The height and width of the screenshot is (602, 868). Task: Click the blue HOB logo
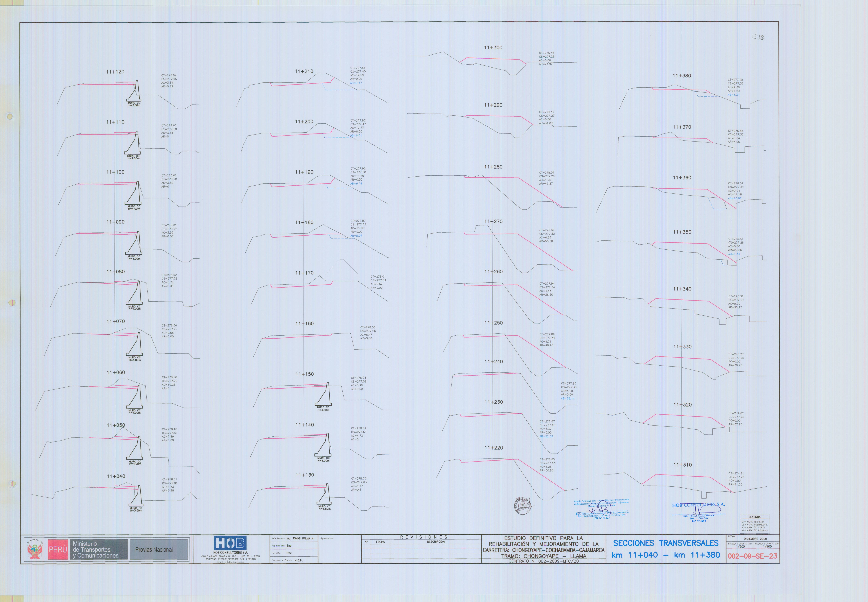point(230,543)
